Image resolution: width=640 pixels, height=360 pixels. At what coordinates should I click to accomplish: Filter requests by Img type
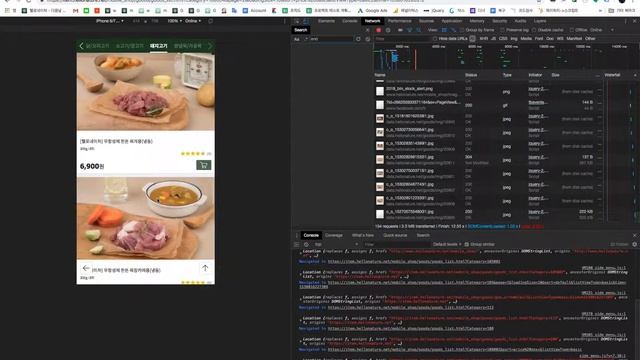514,39
